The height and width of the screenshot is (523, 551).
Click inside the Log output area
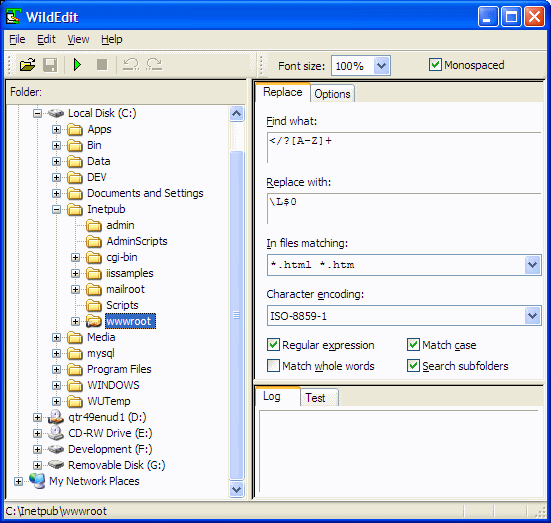(399, 451)
